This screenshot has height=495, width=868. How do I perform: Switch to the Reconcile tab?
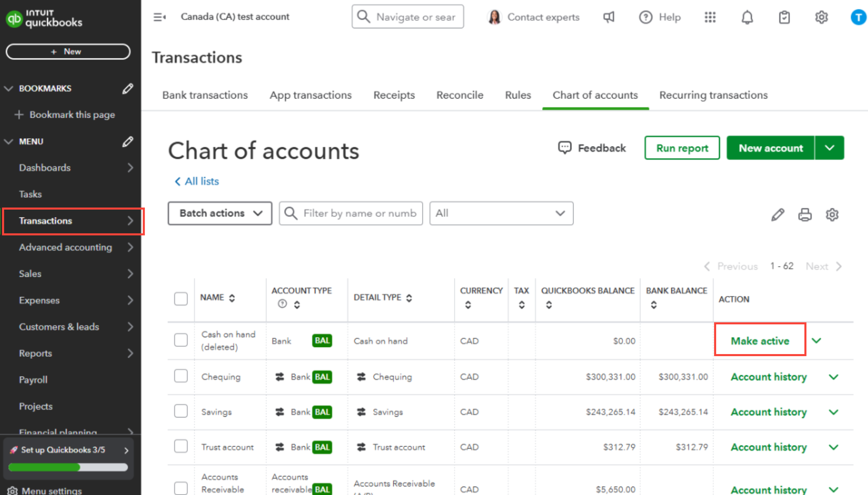click(459, 95)
